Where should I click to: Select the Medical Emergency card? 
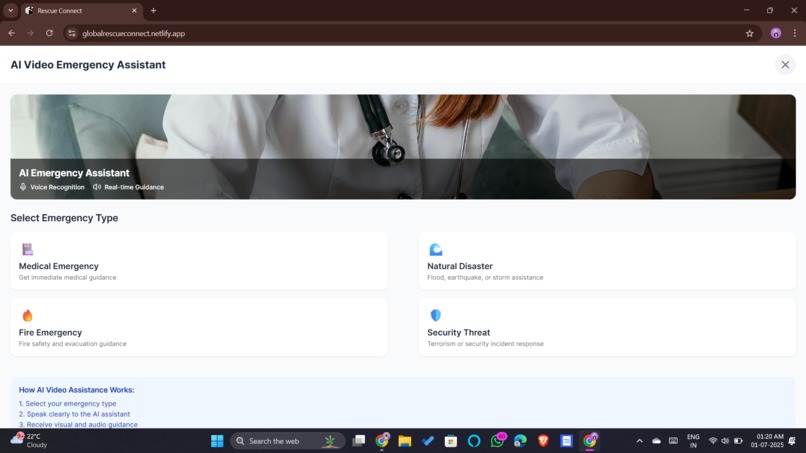[199, 261]
